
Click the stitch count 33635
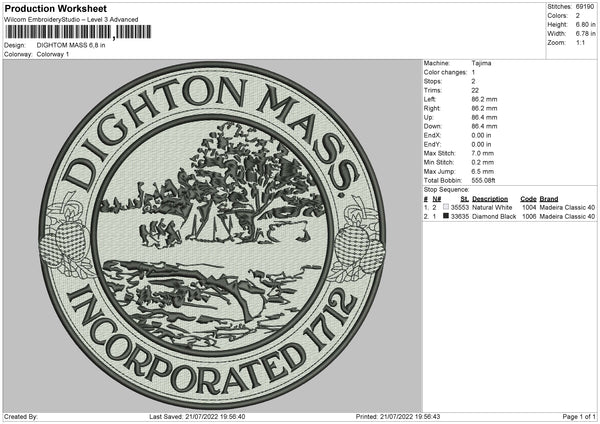pyautogui.click(x=460, y=217)
